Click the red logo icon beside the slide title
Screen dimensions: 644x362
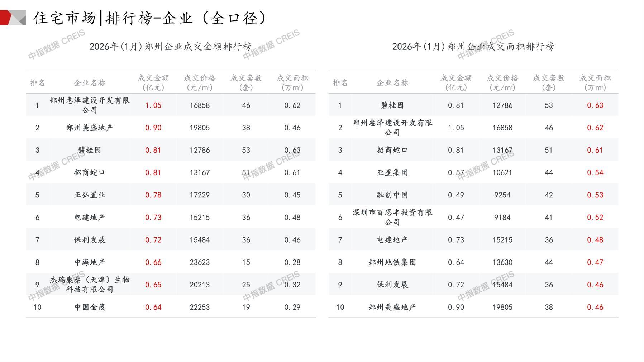tap(13, 18)
